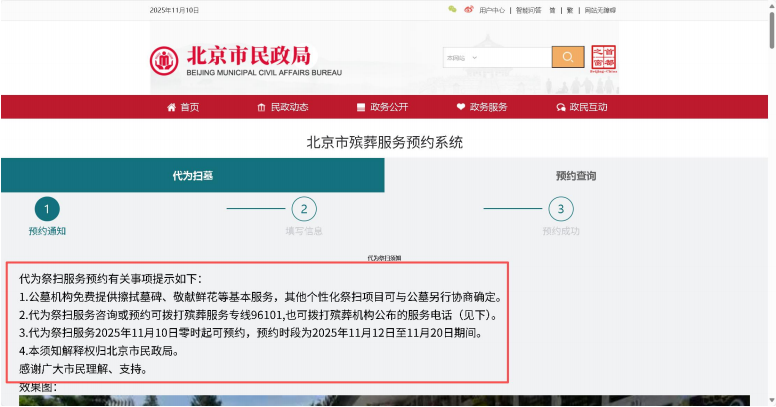Click step 2 填写信息 circle
The width and height of the screenshot is (776, 407).
(304, 208)
